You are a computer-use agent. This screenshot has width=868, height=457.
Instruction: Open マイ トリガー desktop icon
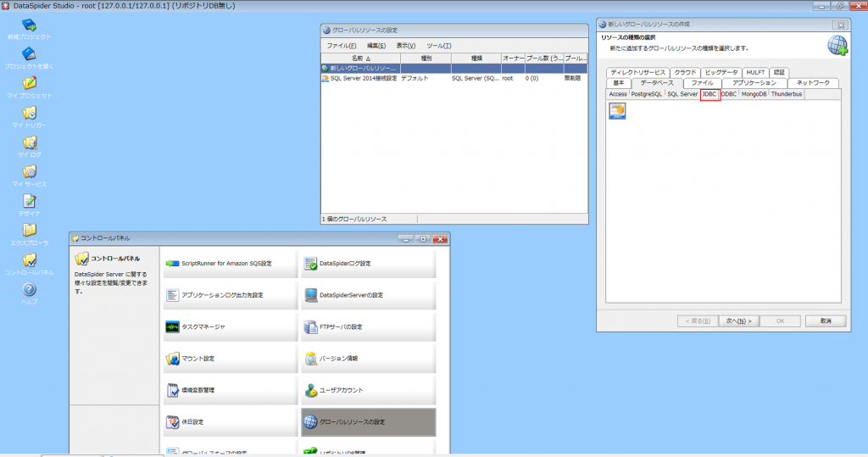29,113
